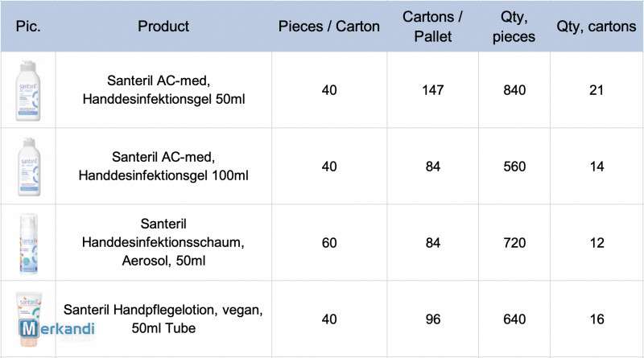The width and height of the screenshot is (644, 358).
Task: Click the 16 cartons quantity cell
Action: (x=597, y=319)
